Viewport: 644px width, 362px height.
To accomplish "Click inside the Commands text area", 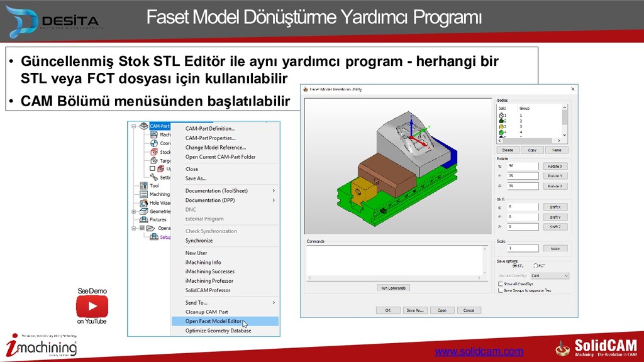I will [x=394, y=260].
